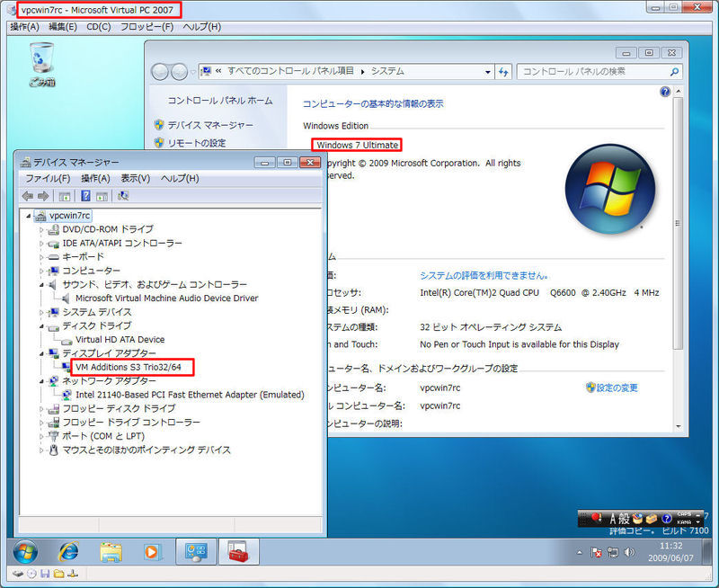Screen dimensions: 719x588
Task: Open the IME Pad on the language bar
Action: point(637,519)
